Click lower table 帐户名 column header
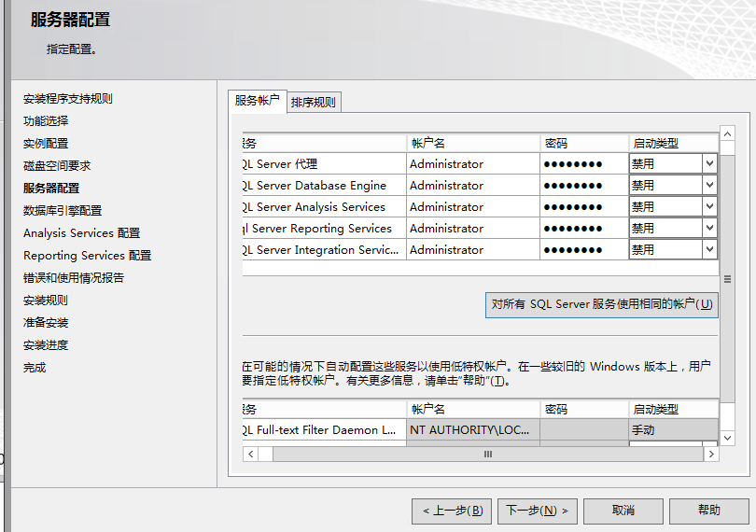This screenshot has height=532, width=756. (x=473, y=410)
